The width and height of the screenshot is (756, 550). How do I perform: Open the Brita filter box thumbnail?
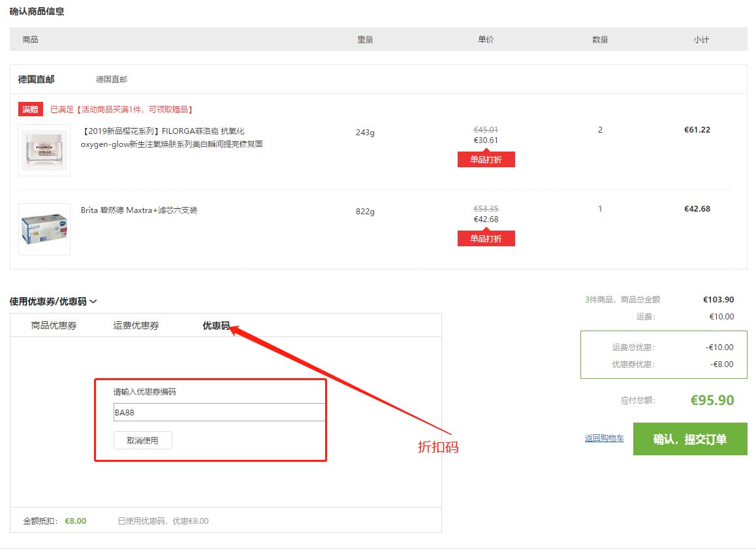(x=44, y=229)
